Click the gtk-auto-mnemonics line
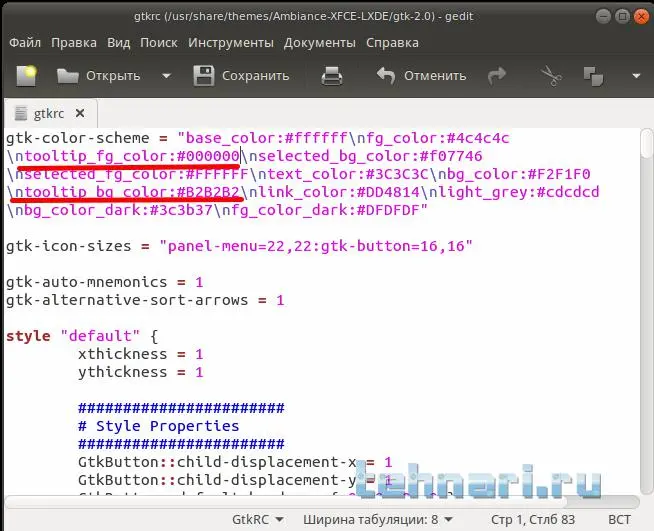This screenshot has width=654, height=531. 104,282
